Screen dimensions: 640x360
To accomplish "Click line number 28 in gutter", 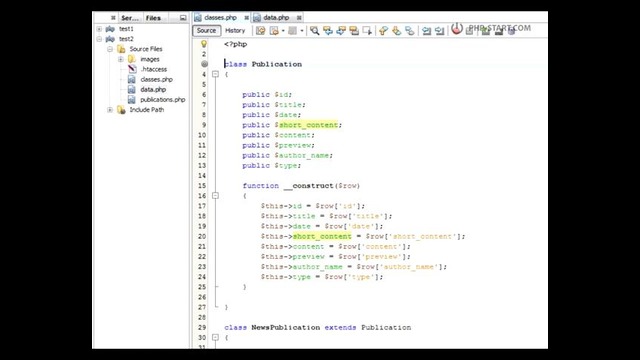I will click(202, 318).
